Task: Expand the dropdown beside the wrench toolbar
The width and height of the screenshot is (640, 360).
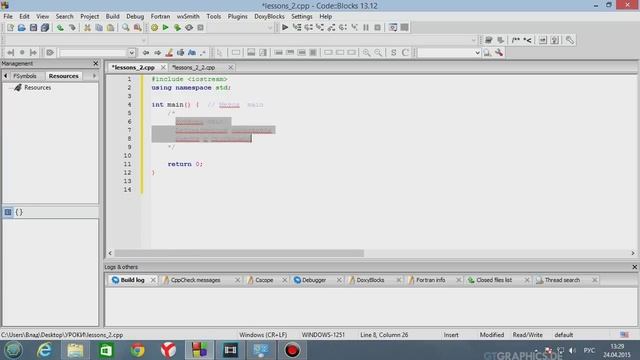Action: pyautogui.click(x=477, y=53)
